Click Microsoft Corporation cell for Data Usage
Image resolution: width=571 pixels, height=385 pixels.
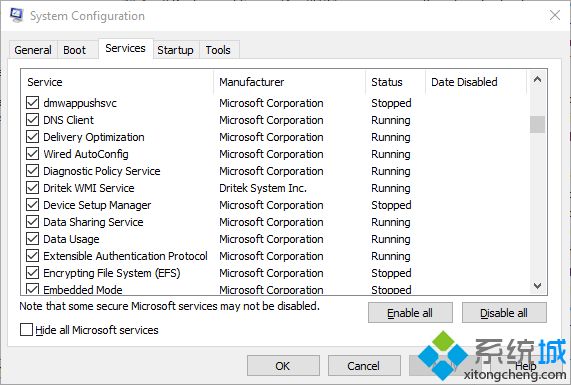(x=271, y=239)
